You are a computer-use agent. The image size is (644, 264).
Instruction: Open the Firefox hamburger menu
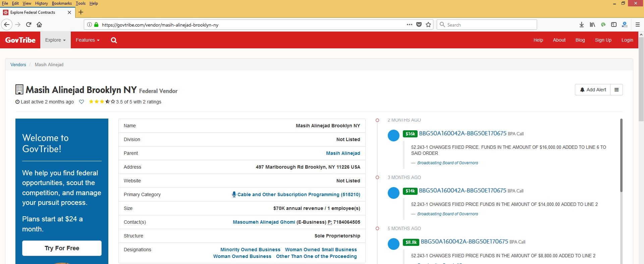638,25
